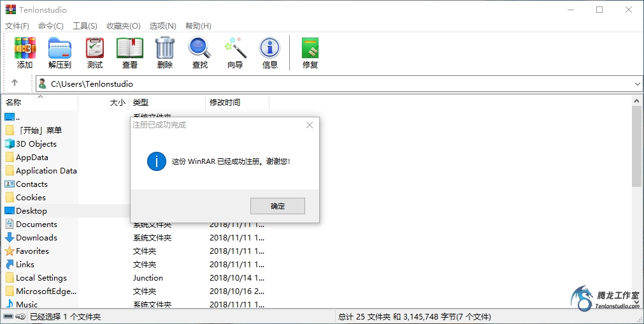This screenshot has height=324, width=644.
Task: Open the 工具(S) menu
Action: point(85,26)
